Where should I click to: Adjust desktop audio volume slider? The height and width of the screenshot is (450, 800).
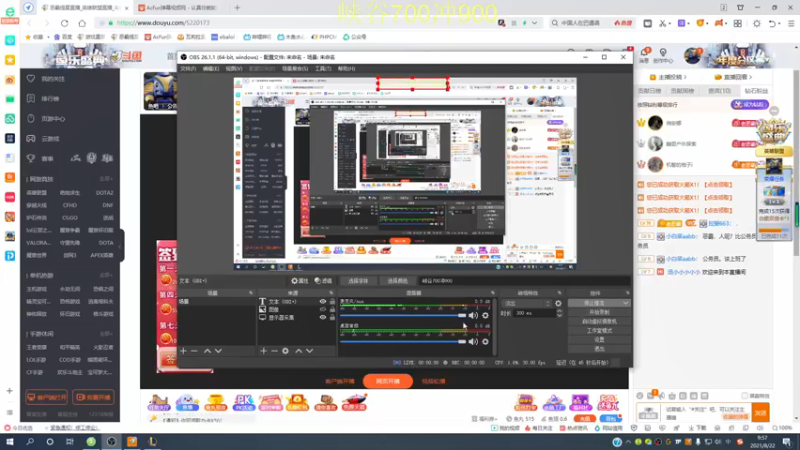(x=403, y=341)
